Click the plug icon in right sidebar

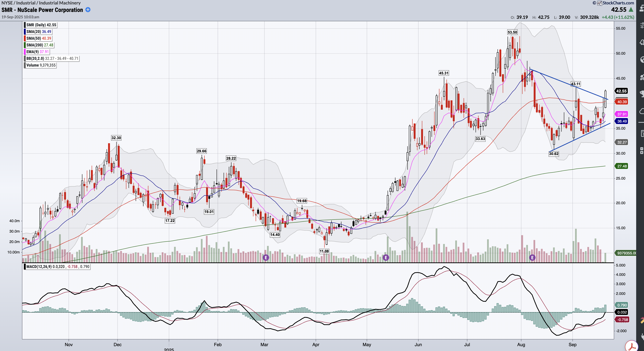(x=642, y=336)
